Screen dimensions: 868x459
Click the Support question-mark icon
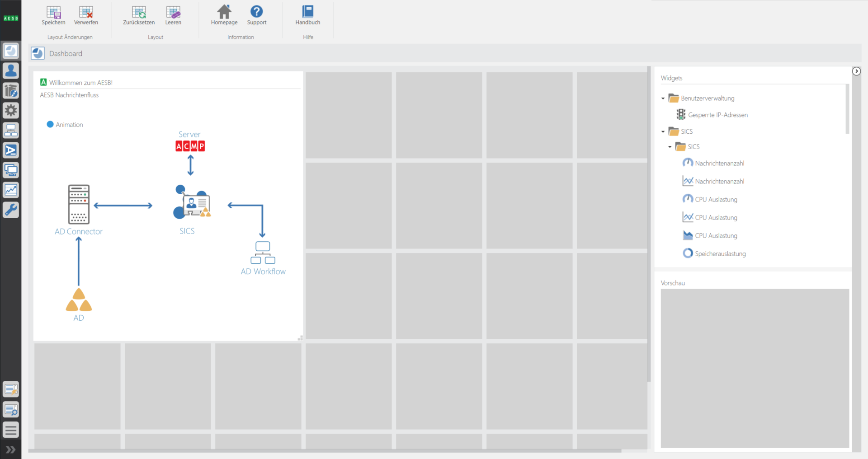pos(256,12)
